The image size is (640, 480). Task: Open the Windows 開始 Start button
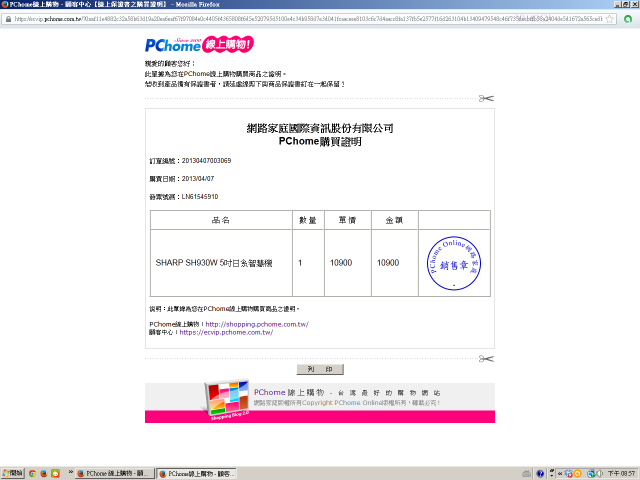click(13, 473)
